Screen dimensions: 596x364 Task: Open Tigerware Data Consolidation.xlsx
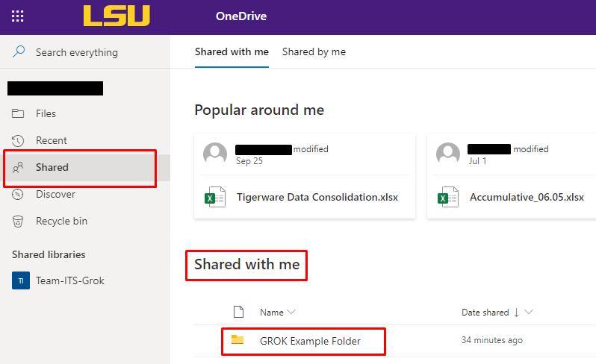click(x=317, y=198)
